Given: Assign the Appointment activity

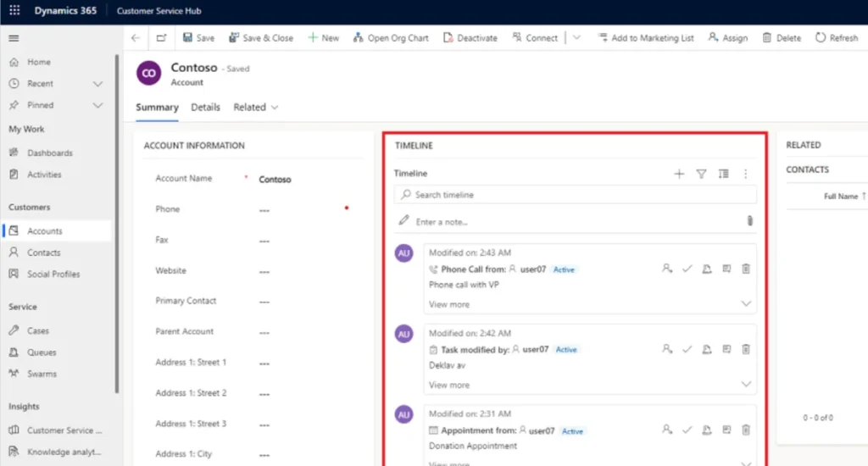Looking at the screenshot, I should coord(667,430).
